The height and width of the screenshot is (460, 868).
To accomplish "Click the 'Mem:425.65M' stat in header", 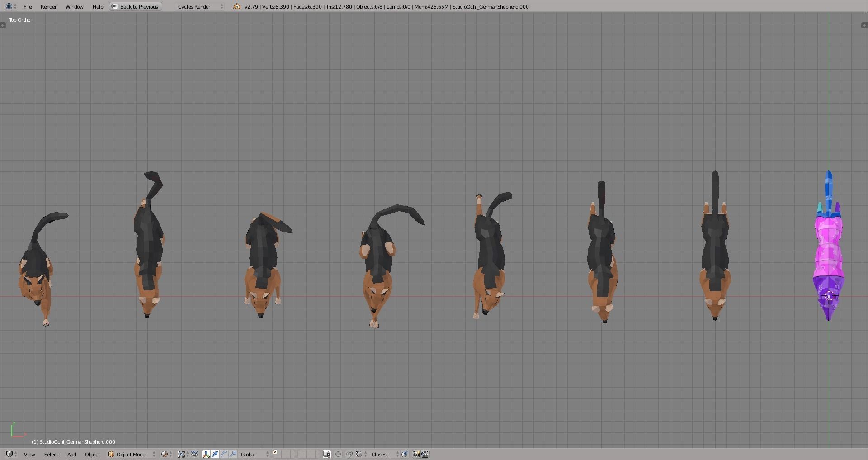I will click(x=432, y=6).
